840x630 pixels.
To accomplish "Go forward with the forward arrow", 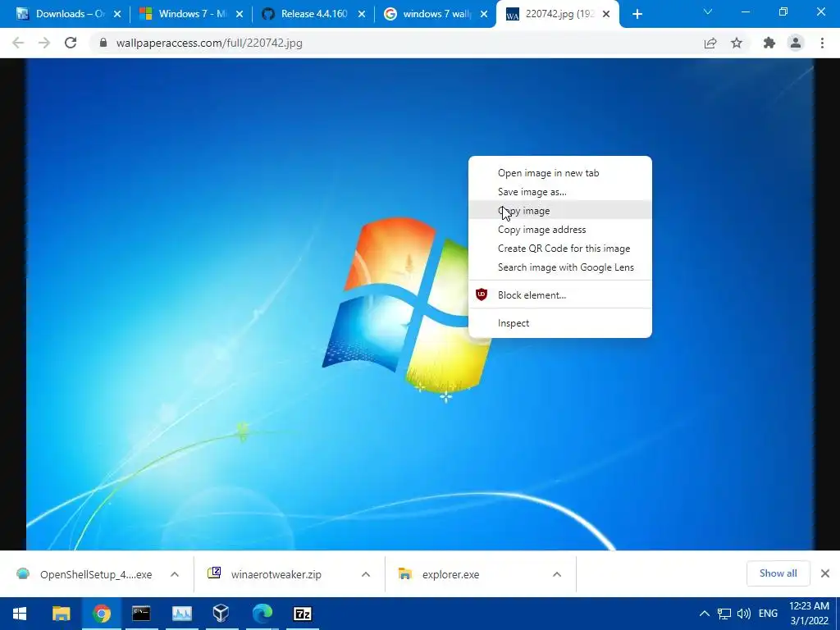I will click(44, 43).
